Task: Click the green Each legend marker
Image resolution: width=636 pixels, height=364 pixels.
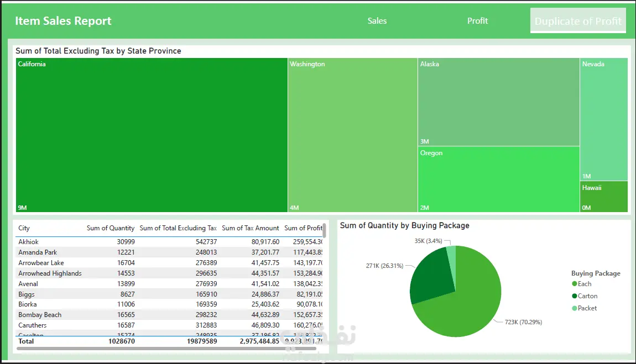Action: (575, 284)
